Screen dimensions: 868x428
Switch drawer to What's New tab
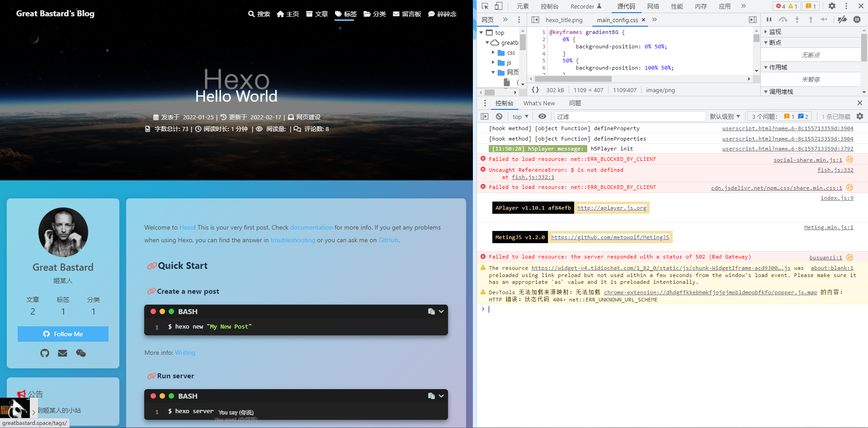click(x=539, y=103)
